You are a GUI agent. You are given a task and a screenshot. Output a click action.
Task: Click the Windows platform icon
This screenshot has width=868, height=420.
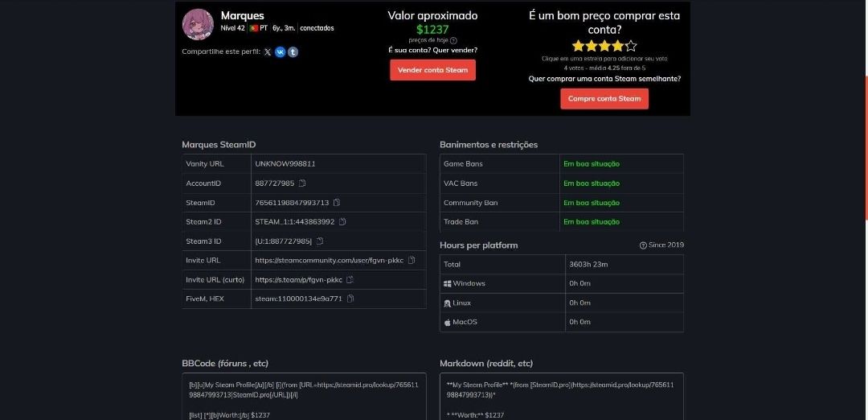448,284
